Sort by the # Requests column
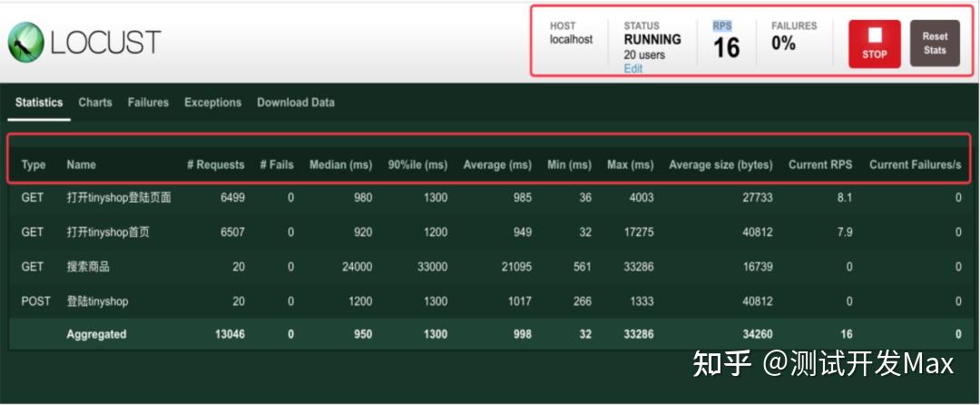 [x=216, y=165]
